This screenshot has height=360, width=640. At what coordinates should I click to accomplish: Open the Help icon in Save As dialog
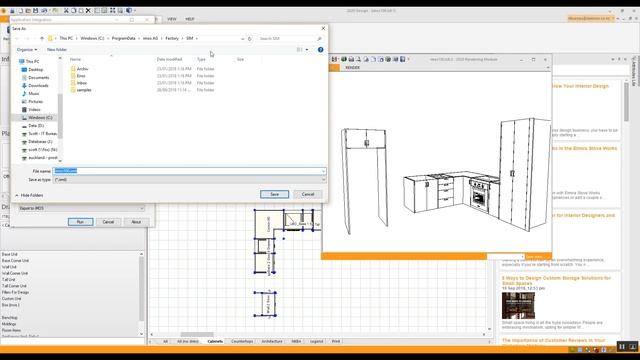click(320, 49)
